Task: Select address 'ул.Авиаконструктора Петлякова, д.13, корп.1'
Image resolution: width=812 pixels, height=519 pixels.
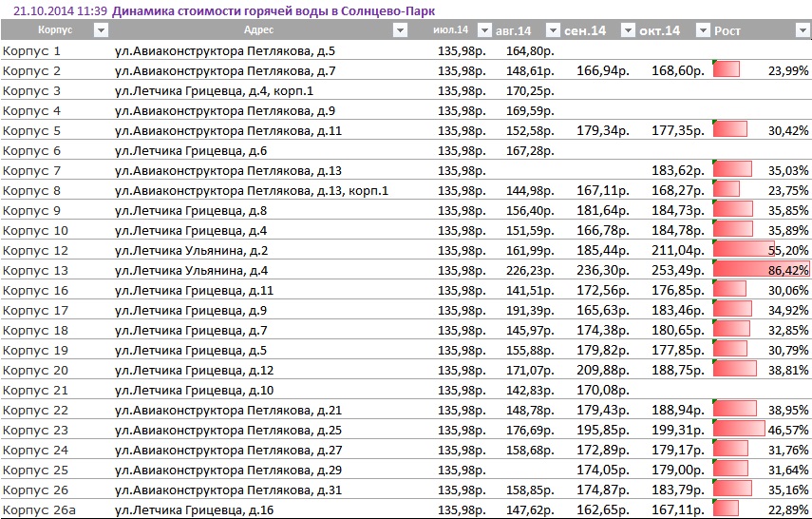Action: coord(251,191)
